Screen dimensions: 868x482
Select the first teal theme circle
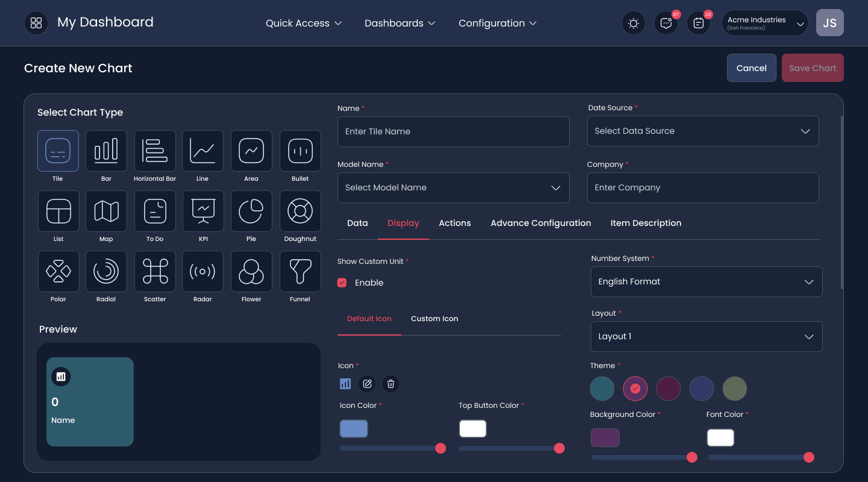click(x=602, y=389)
